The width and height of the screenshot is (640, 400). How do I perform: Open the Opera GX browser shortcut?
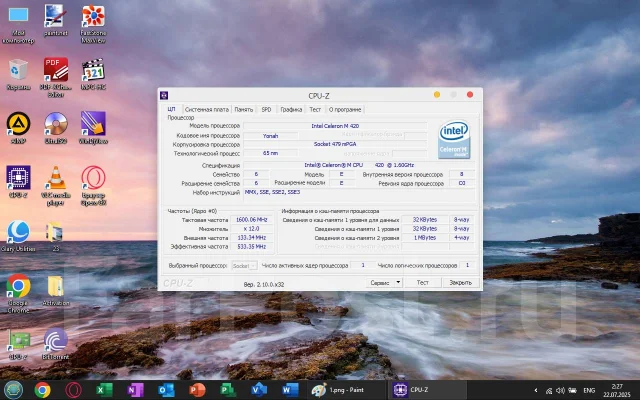[93, 186]
